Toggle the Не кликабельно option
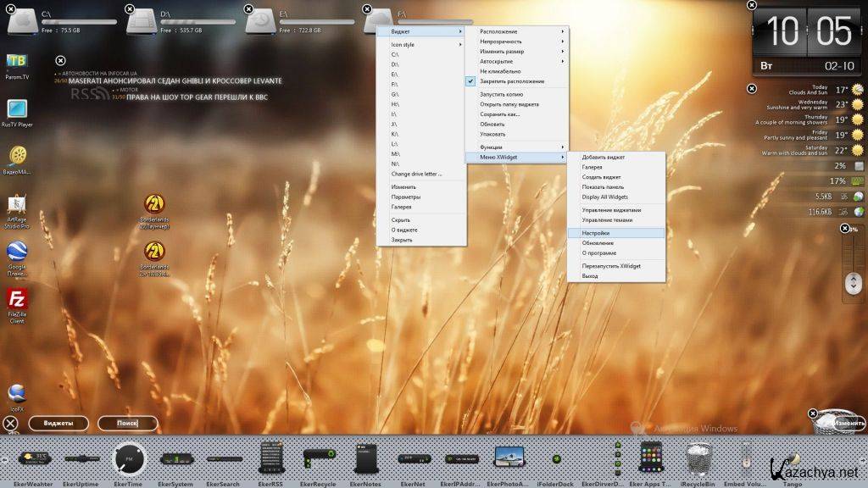The width and height of the screenshot is (868, 488). (x=500, y=71)
